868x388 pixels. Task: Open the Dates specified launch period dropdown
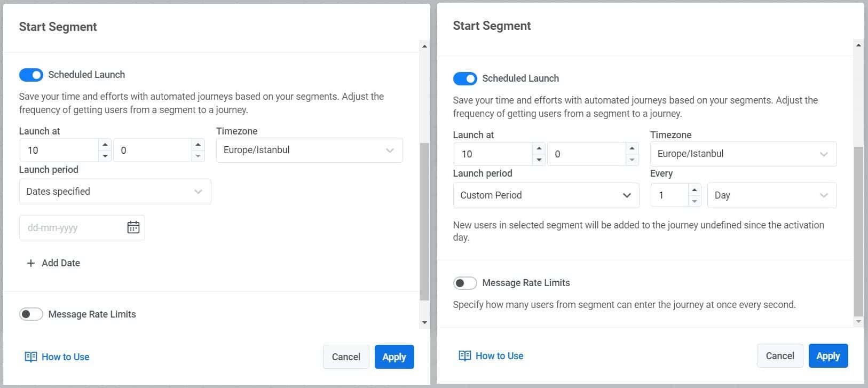(115, 192)
